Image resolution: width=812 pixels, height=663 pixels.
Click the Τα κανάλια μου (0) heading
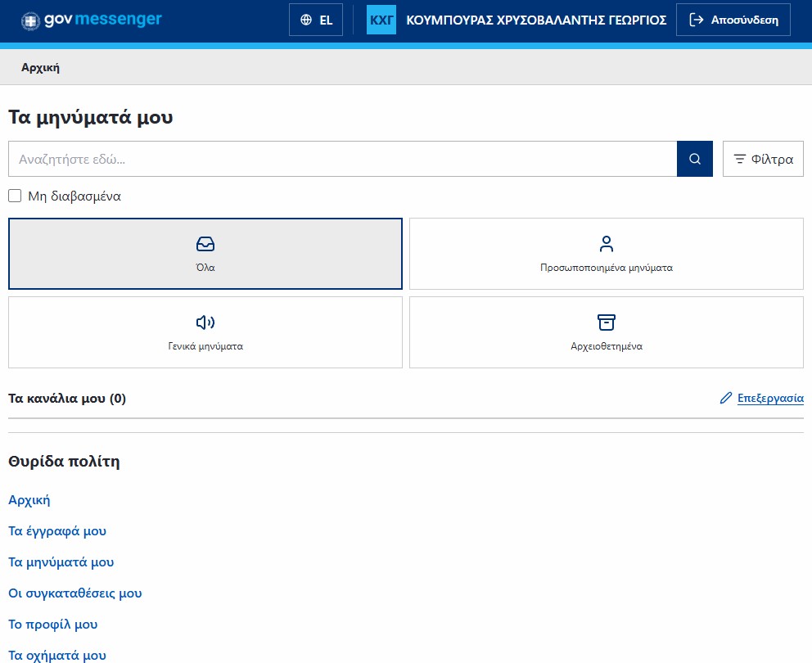(x=67, y=399)
